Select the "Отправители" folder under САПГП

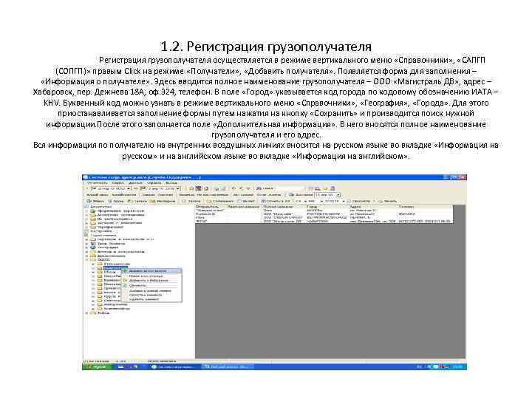[117, 264]
